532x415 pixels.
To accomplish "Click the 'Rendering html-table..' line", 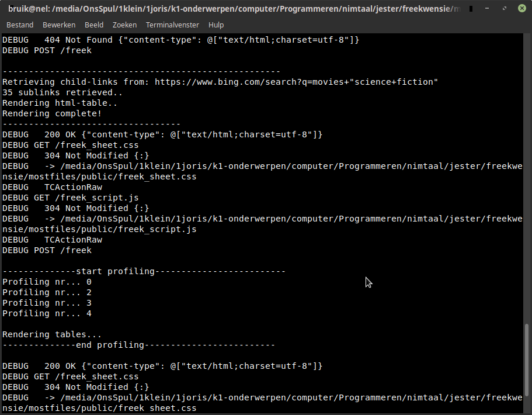I will (x=60, y=103).
